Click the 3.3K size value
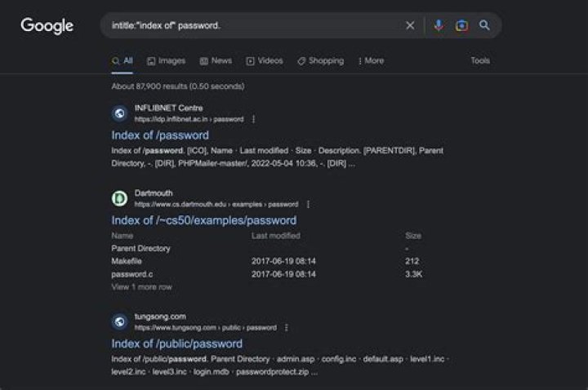 pyautogui.click(x=413, y=274)
